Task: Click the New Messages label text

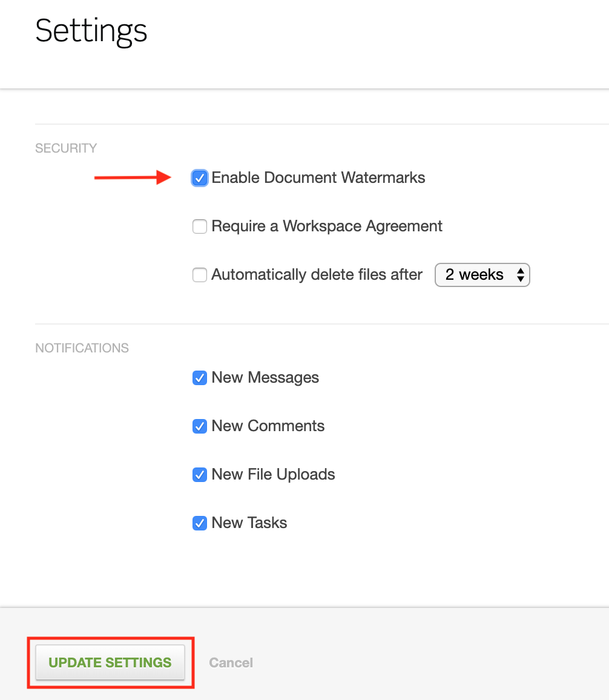Action: (x=265, y=377)
